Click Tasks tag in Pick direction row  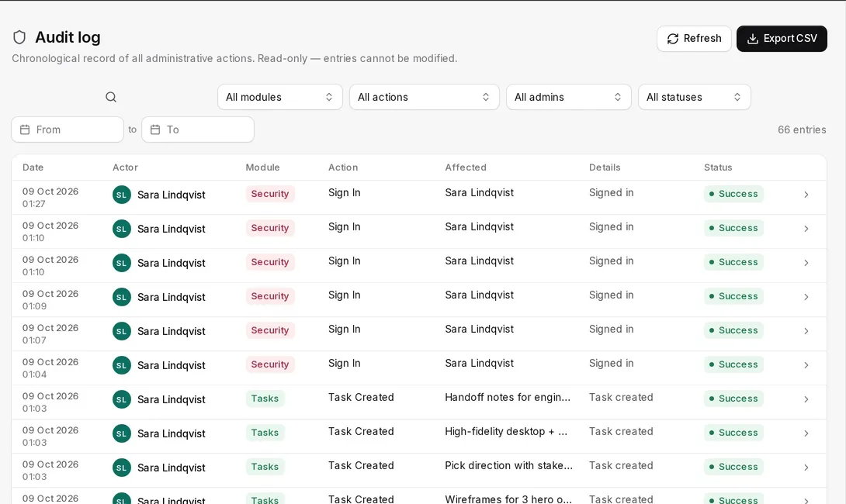tap(265, 467)
